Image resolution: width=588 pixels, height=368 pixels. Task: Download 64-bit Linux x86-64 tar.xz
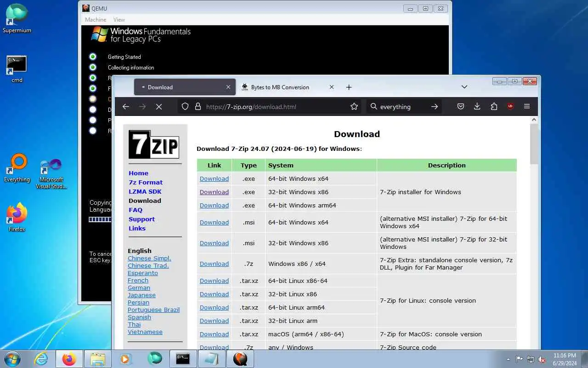(214, 281)
